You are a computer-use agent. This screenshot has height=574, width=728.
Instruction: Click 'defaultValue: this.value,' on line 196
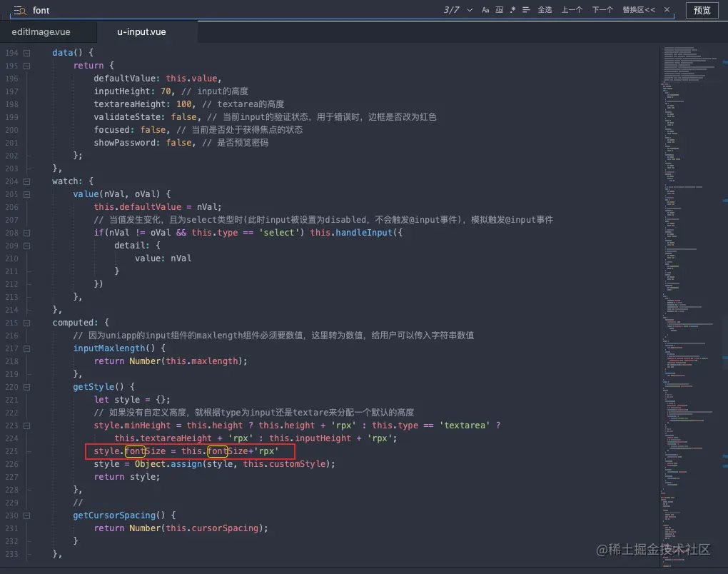[158, 79]
